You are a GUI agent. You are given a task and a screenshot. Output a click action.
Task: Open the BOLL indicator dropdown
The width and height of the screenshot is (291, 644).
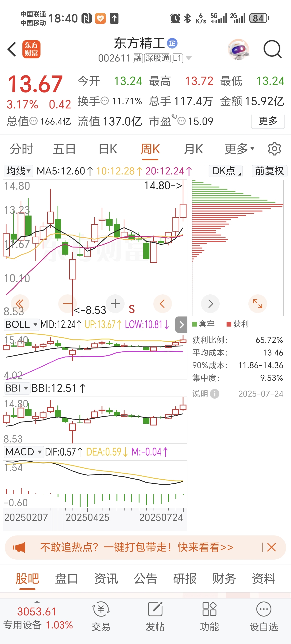click(21, 325)
